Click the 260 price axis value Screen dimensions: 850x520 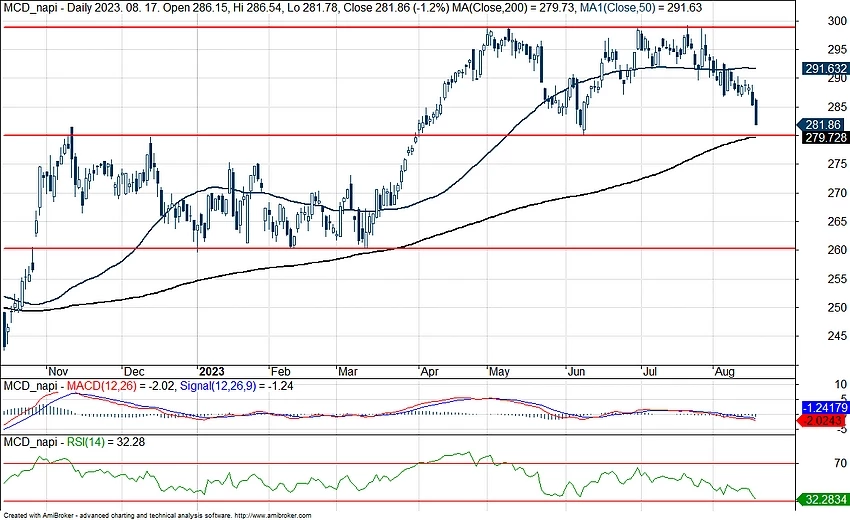(837, 250)
